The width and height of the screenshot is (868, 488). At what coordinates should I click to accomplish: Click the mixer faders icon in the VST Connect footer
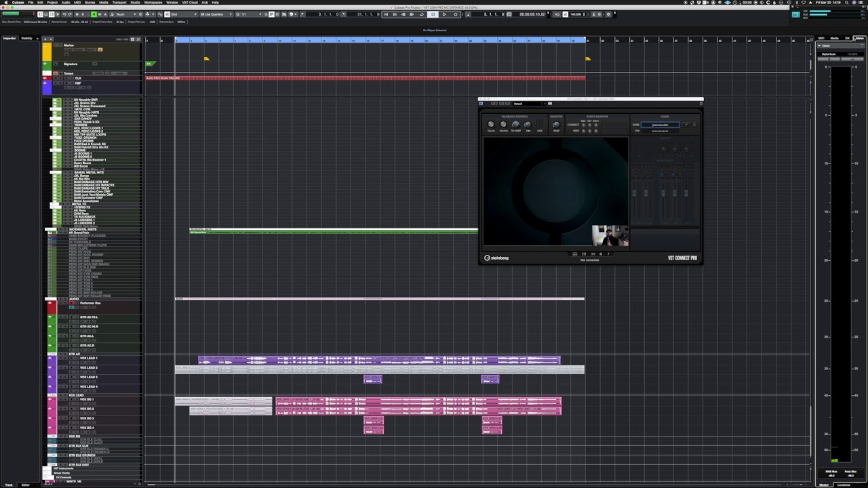tap(584, 253)
